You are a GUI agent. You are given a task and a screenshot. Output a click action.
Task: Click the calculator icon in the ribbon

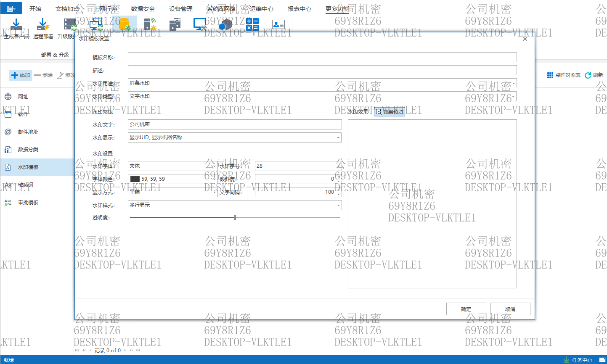tap(252, 25)
